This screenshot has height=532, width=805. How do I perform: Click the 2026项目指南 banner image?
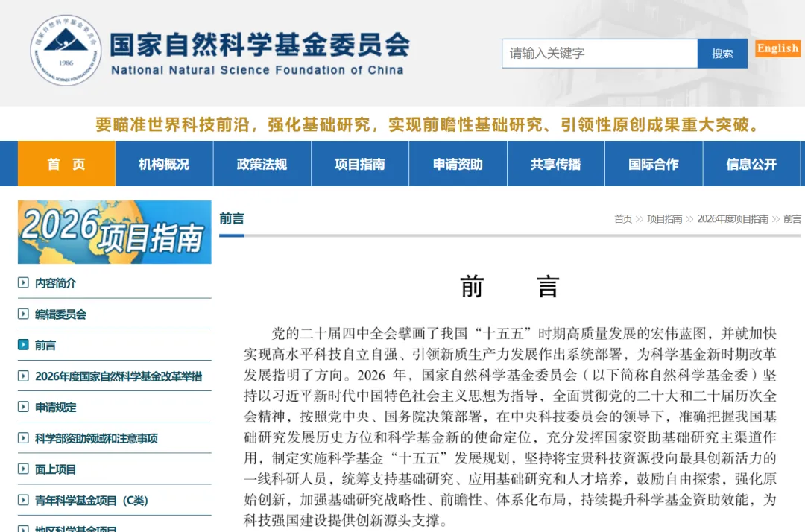115,232
